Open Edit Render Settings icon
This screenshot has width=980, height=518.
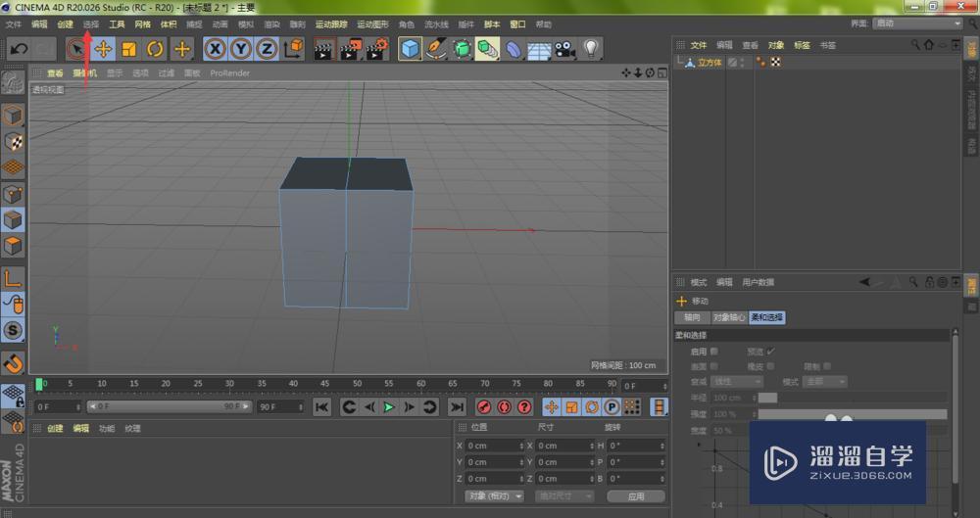[376, 49]
